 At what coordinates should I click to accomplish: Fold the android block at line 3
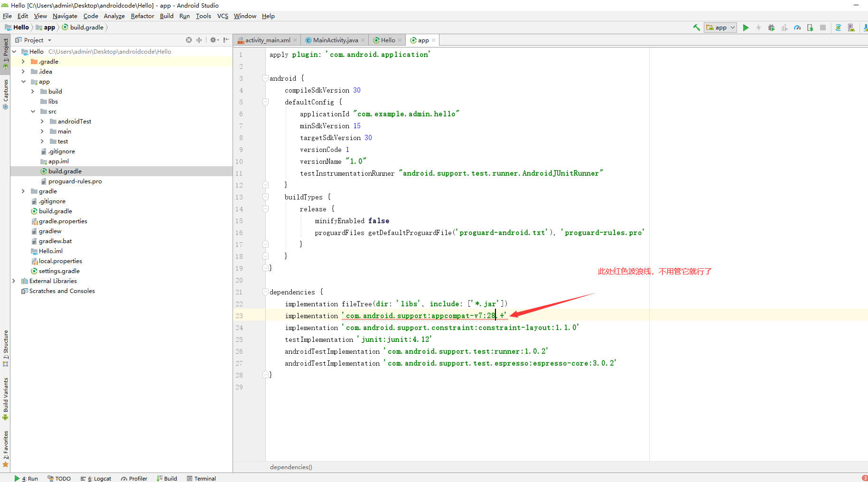point(266,78)
